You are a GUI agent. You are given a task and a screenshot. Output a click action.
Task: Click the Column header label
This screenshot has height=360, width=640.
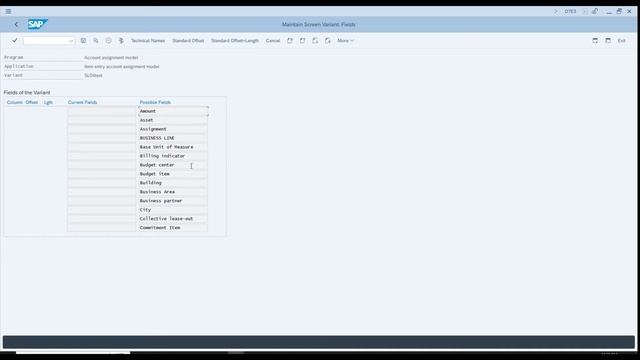(15, 102)
